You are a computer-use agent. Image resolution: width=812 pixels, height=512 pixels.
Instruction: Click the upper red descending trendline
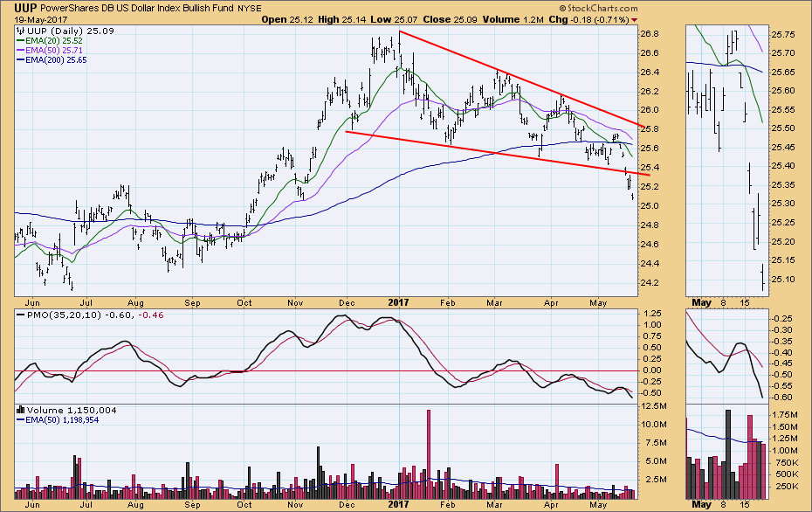pyautogui.click(x=521, y=80)
